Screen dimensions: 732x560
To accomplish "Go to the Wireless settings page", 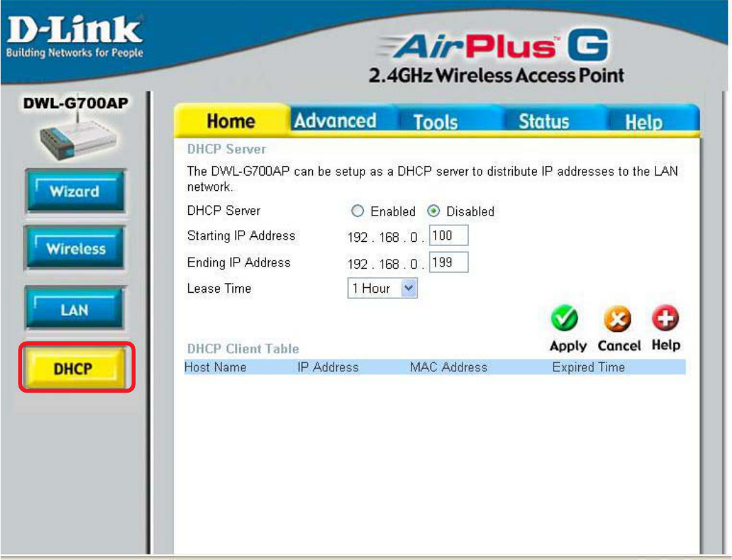I will pos(75,248).
